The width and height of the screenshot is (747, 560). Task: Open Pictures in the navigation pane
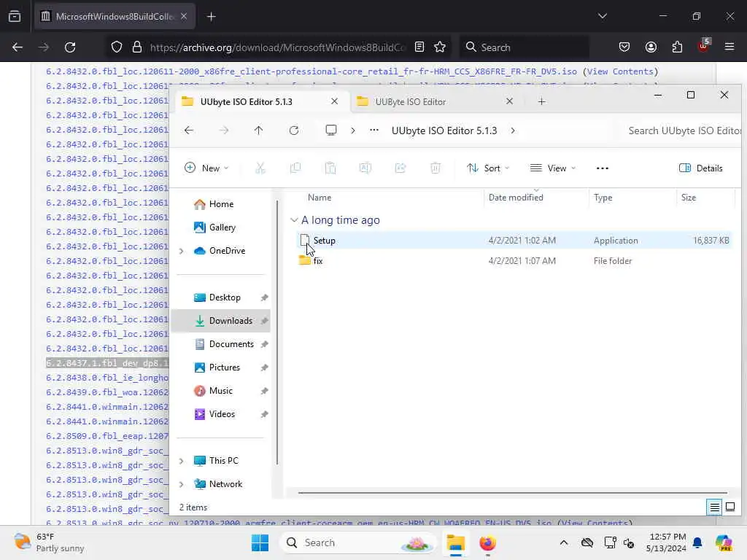(224, 367)
